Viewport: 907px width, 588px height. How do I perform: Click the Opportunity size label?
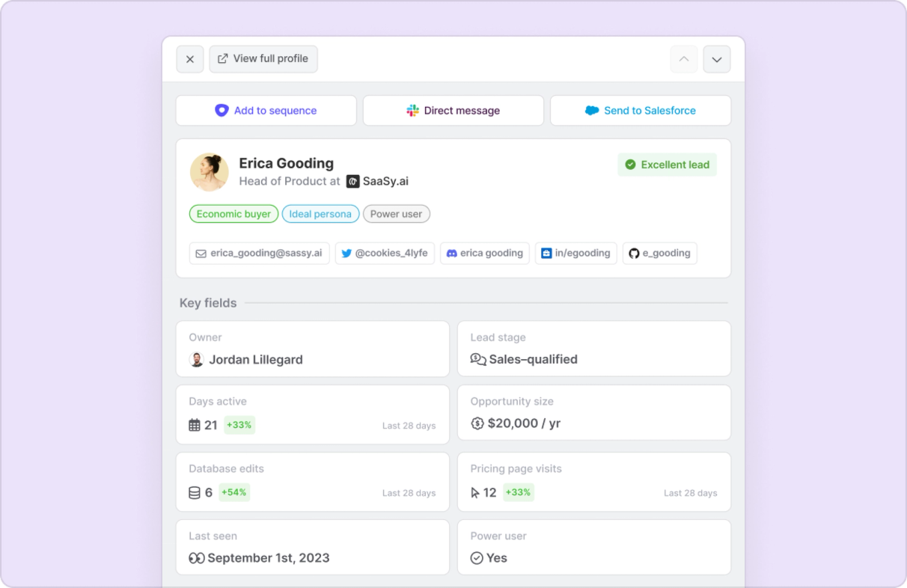(512, 402)
